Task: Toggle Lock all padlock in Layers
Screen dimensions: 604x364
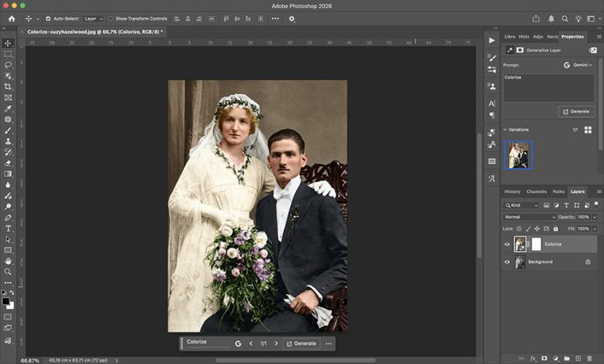Action: (x=555, y=229)
